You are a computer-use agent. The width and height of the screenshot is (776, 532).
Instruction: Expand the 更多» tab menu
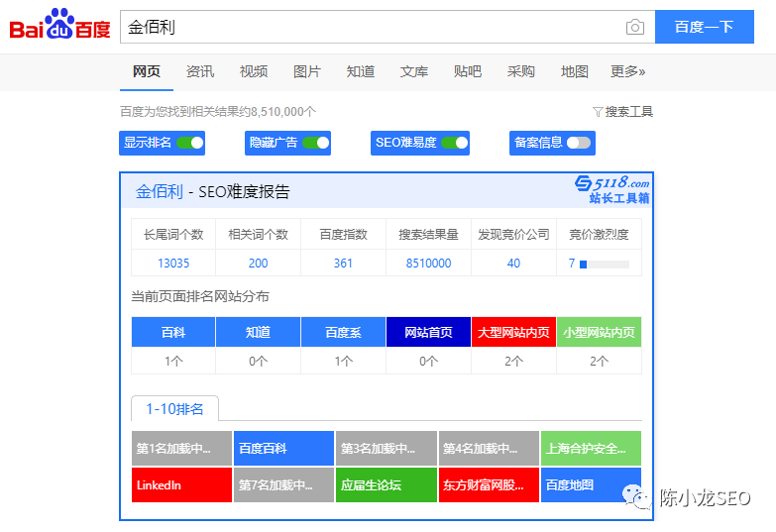[627, 71]
